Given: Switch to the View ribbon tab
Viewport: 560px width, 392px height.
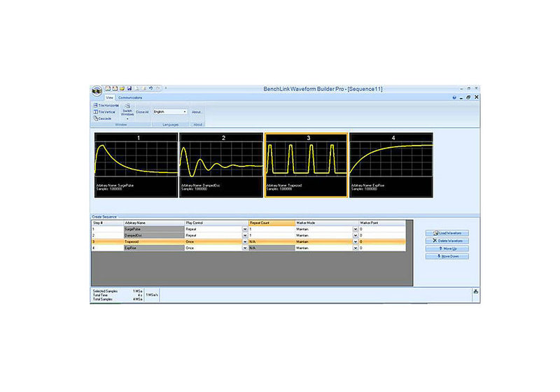Looking at the screenshot, I should click(x=109, y=97).
